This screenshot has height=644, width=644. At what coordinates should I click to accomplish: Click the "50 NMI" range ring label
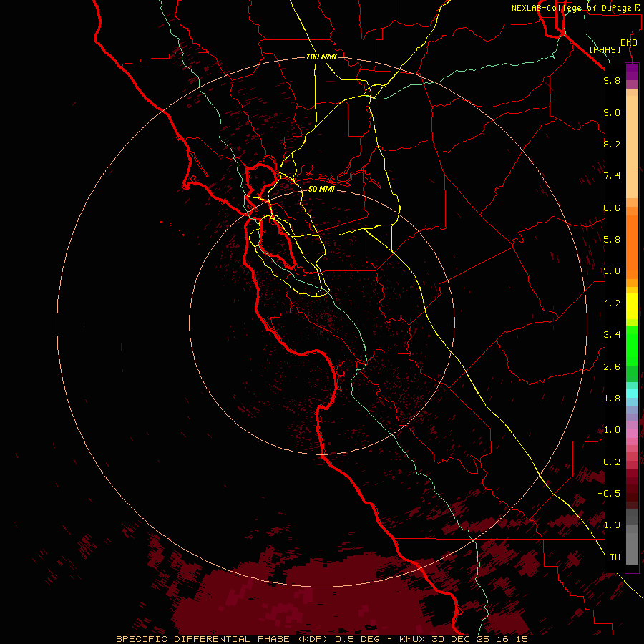point(321,189)
